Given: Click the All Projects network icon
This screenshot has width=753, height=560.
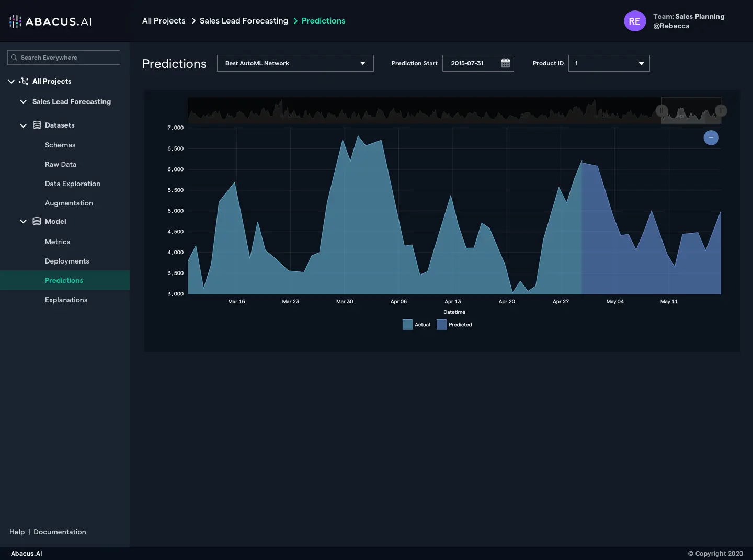Looking at the screenshot, I should coord(24,81).
